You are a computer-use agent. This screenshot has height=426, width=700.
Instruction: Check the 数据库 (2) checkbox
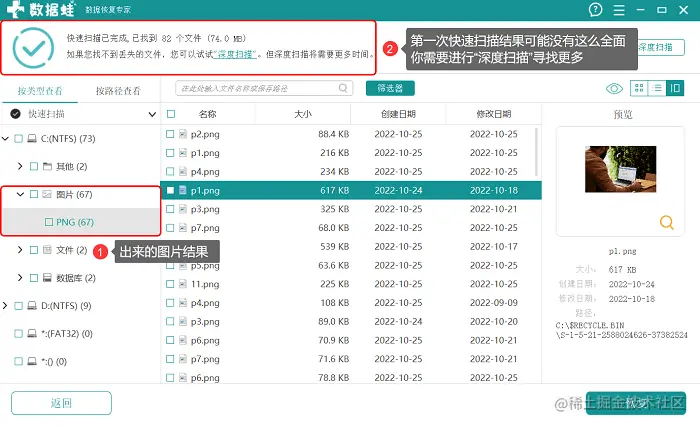pyautogui.click(x=34, y=278)
